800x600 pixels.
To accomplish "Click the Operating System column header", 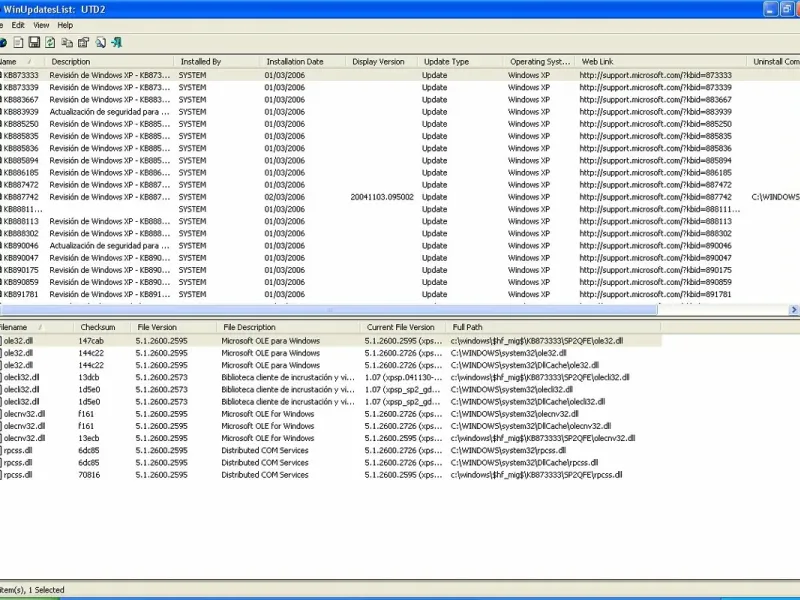I will (x=539, y=62).
